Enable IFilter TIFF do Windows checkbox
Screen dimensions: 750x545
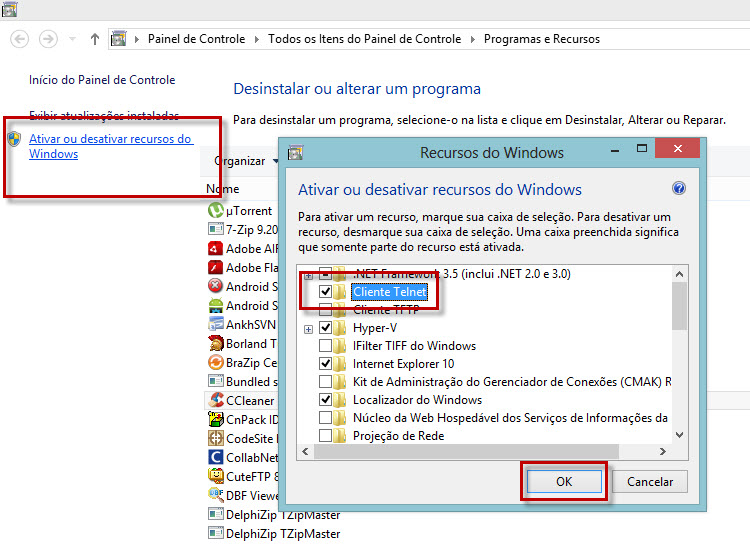coord(326,345)
